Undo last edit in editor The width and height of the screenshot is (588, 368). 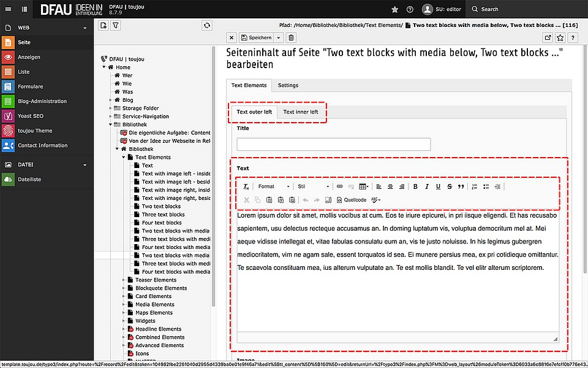[306, 200]
